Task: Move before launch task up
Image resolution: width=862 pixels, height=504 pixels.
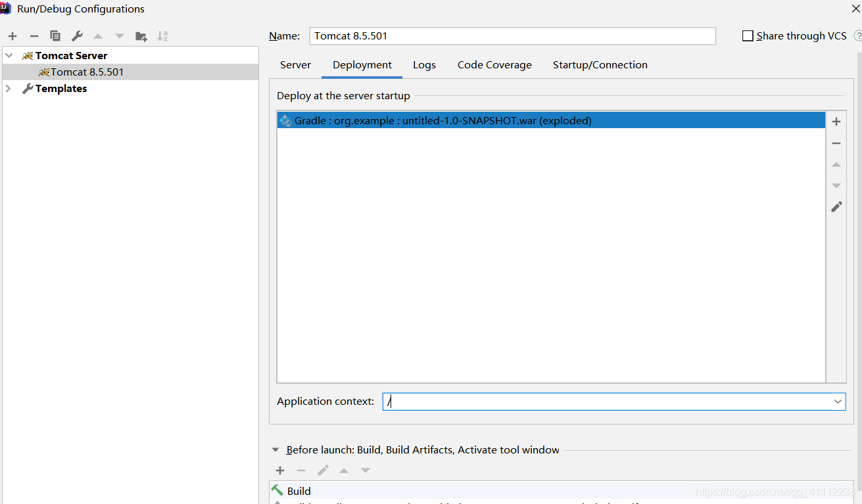Action: [x=344, y=470]
